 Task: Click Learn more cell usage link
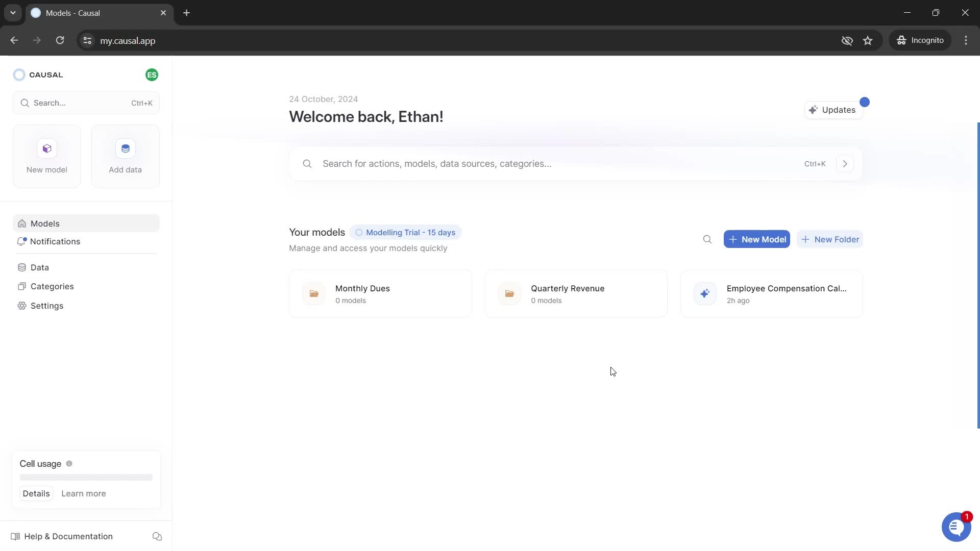[x=83, y=493]
